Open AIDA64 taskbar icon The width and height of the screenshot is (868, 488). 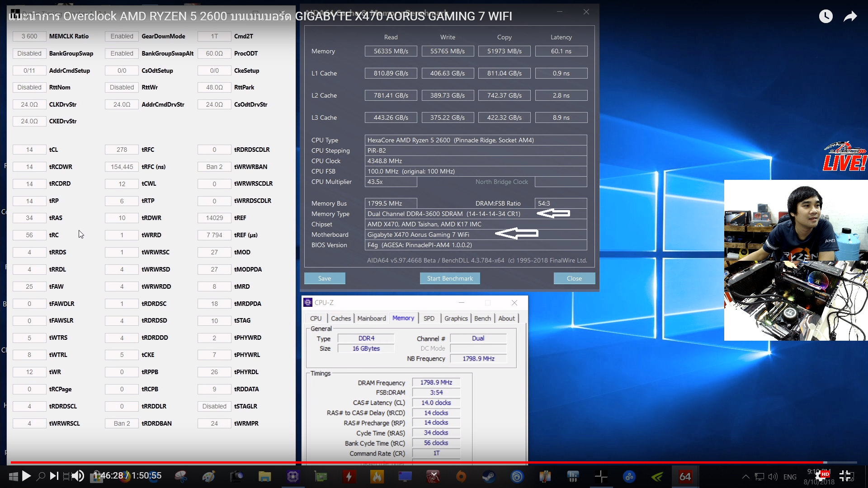[x=685, y=476]
